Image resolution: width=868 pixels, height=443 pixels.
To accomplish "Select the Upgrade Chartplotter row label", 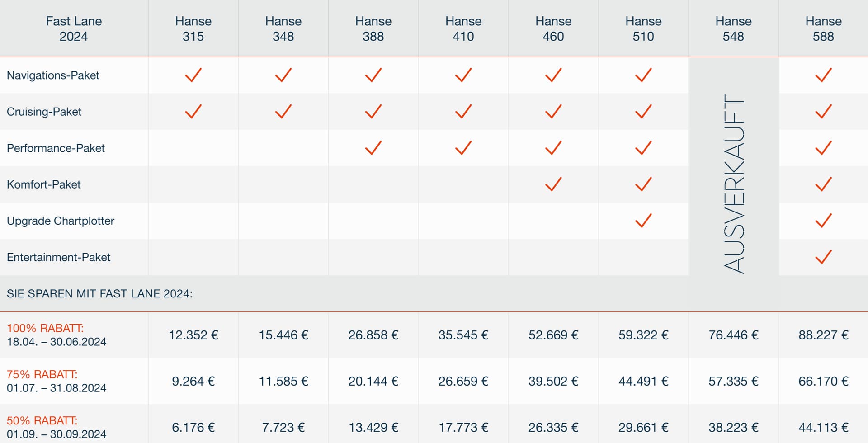I will point(61,221).
